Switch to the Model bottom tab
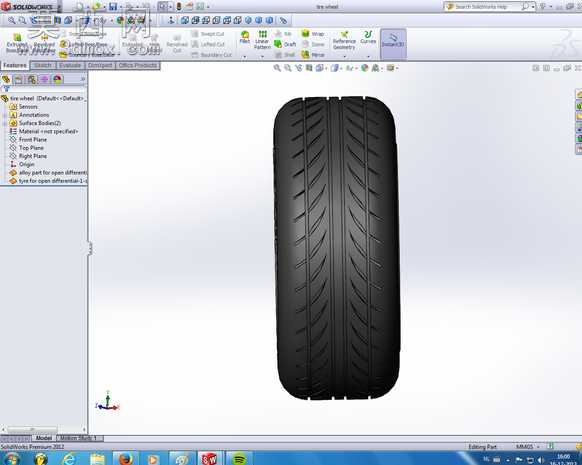Screen dimensions: 582x465 44,438
